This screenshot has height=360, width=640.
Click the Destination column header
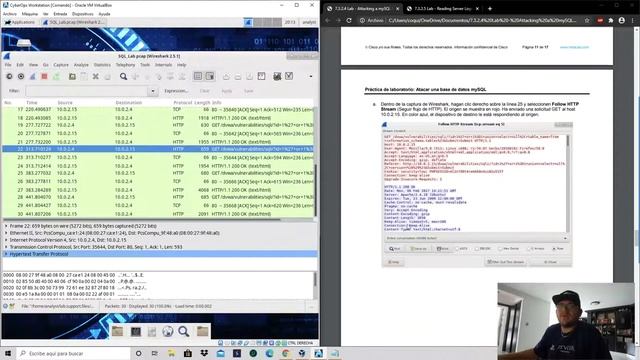[129, 102]
